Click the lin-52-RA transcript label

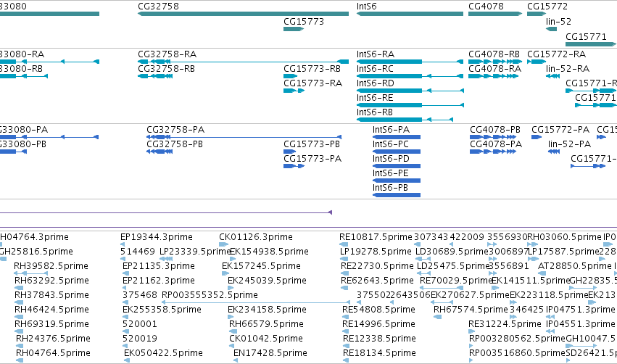(568, 69)
